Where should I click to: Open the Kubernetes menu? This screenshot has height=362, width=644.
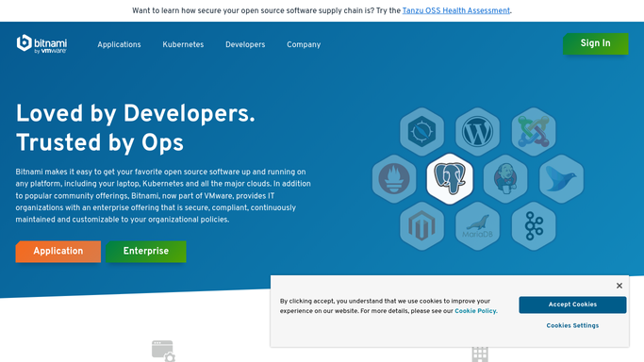pos(183,44)
